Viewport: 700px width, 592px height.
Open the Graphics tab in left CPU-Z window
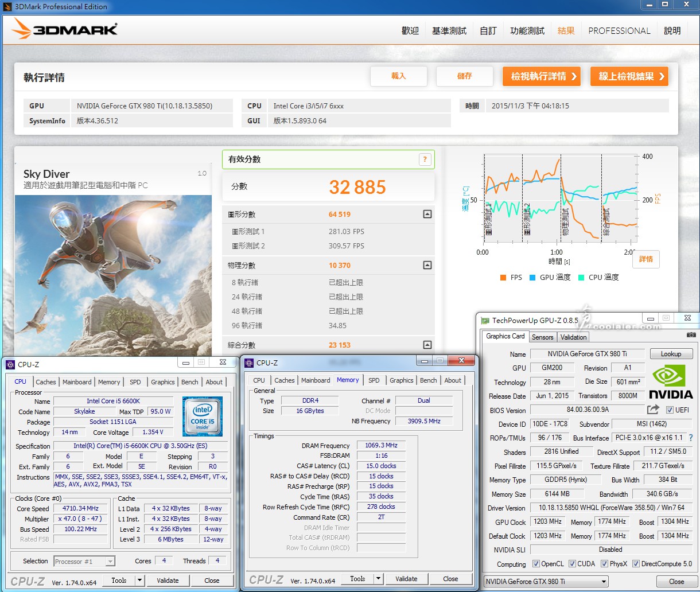[x=163, y=382]
